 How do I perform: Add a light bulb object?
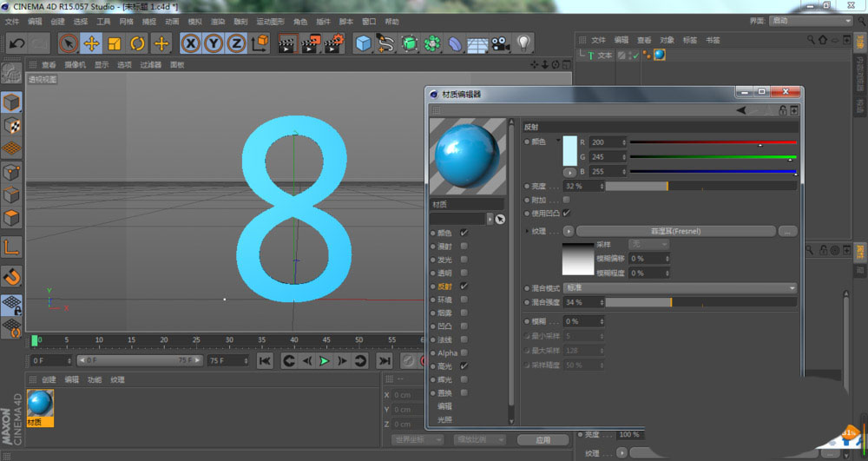(x=523, y=43)
